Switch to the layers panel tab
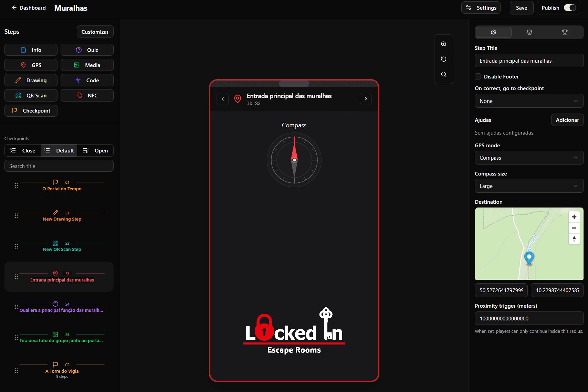Viewport: 588px width, 392px height. click(x=529, y=32)
